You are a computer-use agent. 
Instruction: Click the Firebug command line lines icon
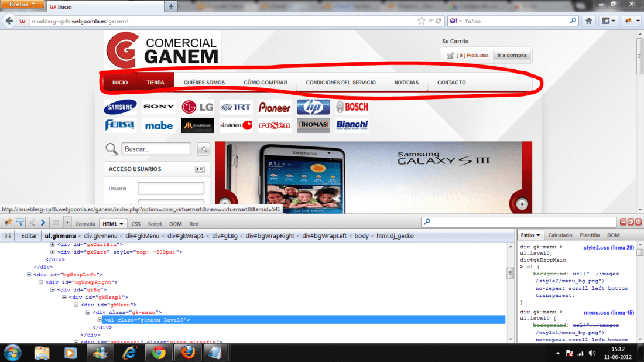tap(56, 223)
